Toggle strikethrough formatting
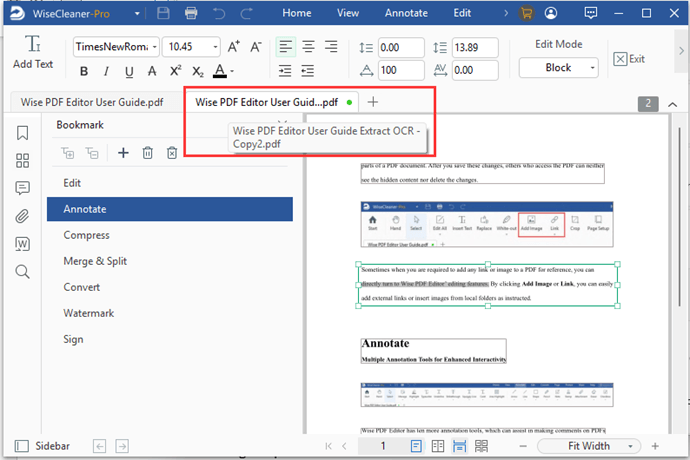Image resolution: width=690 pixels, height=460 pixels. [152, 71]
